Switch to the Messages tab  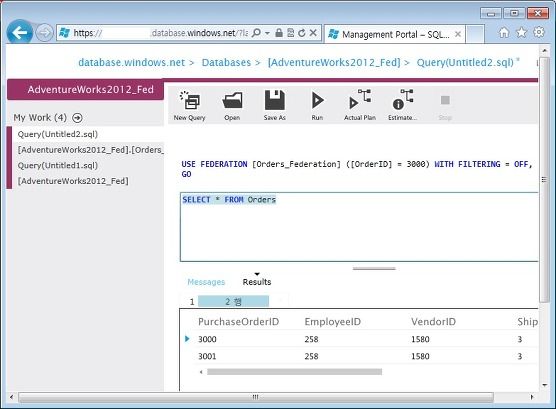pos(206,282)
